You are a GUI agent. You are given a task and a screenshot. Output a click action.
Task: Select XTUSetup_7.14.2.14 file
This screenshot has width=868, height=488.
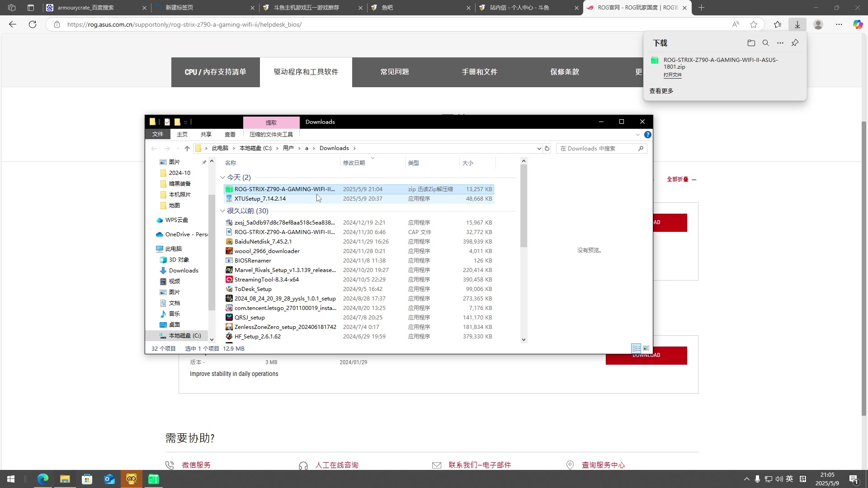(x=359, y=199)
